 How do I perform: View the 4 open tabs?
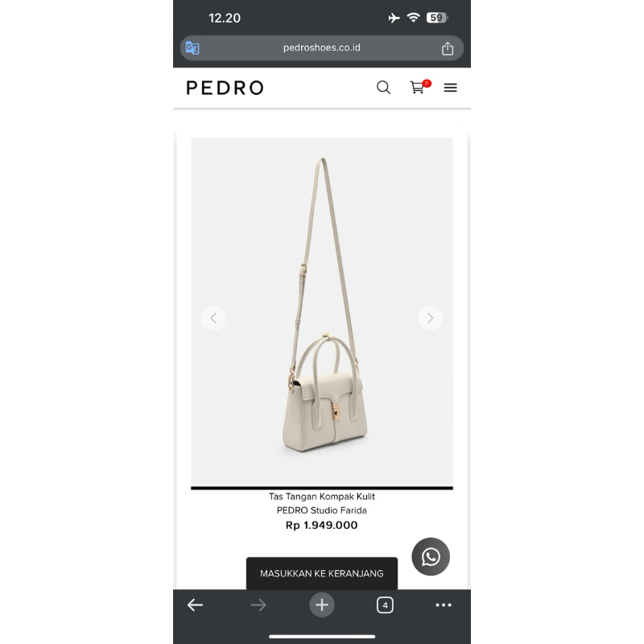click(385, 605)
